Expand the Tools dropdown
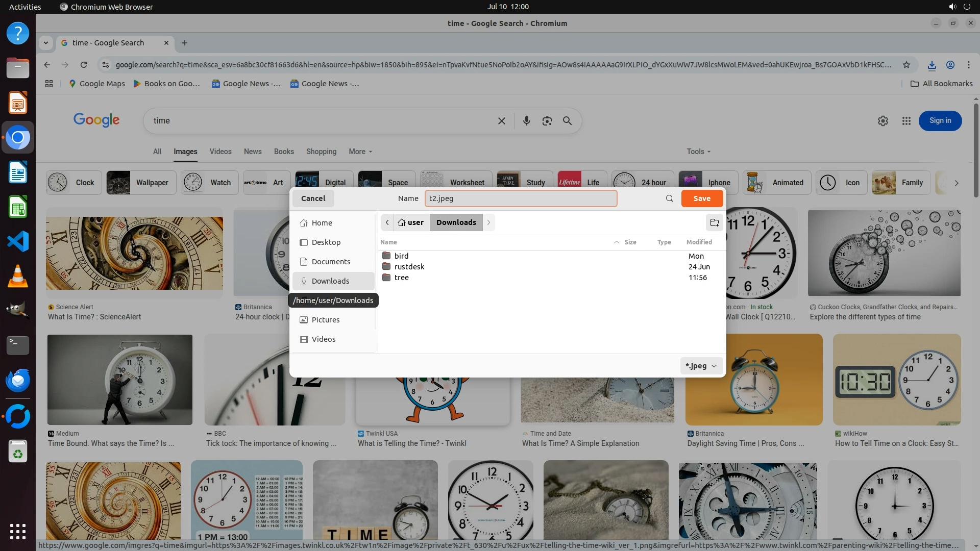Screen dimensions: 980x551 (698, 152)
